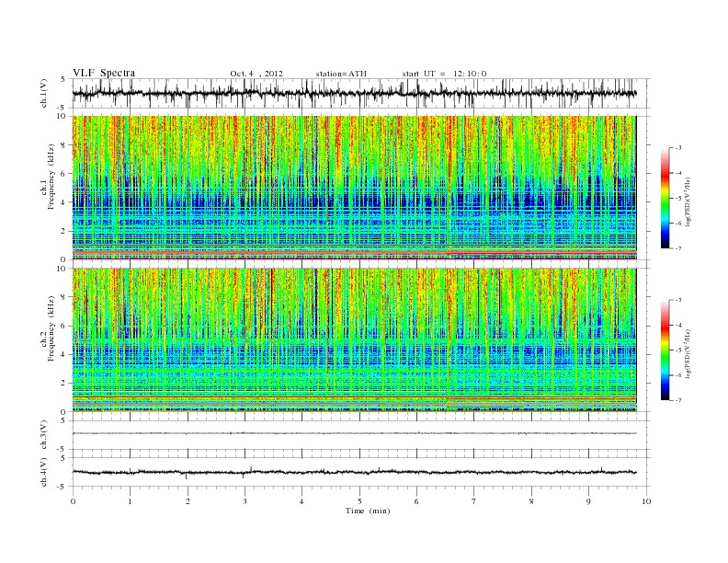Viewport: 728px width, 563px height.
Task: Click the "-5" tick of ch.4(V) axis
Action: coord(63,487)
